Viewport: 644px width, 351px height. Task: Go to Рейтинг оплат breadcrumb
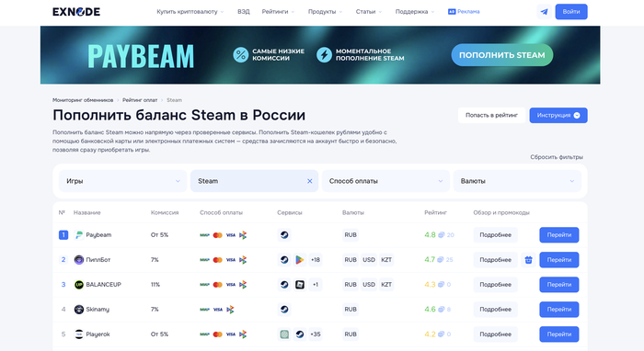point(140,100)
